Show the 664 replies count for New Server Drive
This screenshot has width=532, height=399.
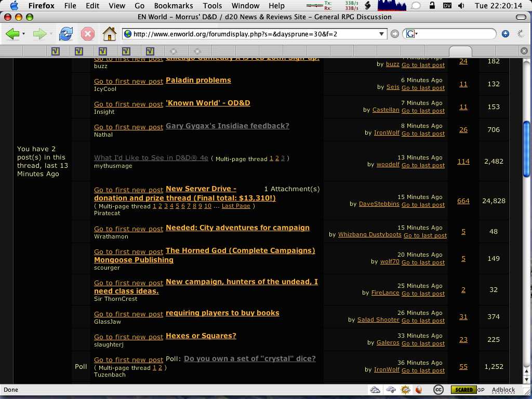coord(463,201)
